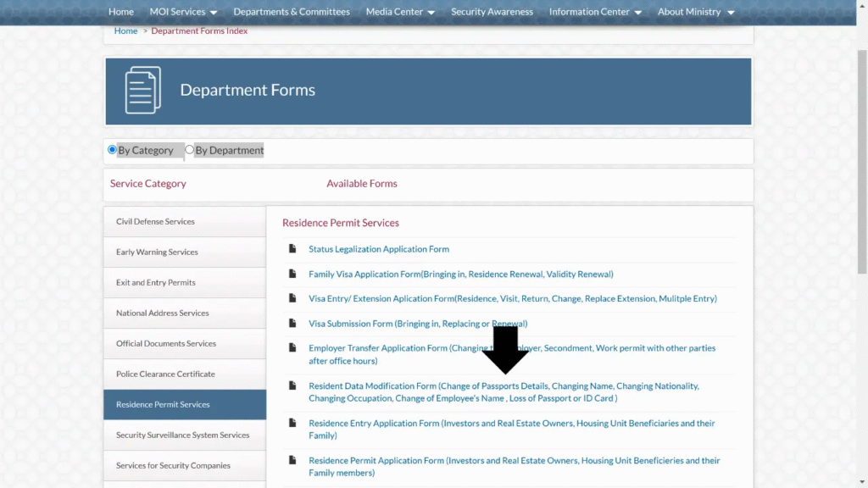Click the document icon beside Visa Submission Form
This screenshot has width=868, height=488.
coord(292,323)
